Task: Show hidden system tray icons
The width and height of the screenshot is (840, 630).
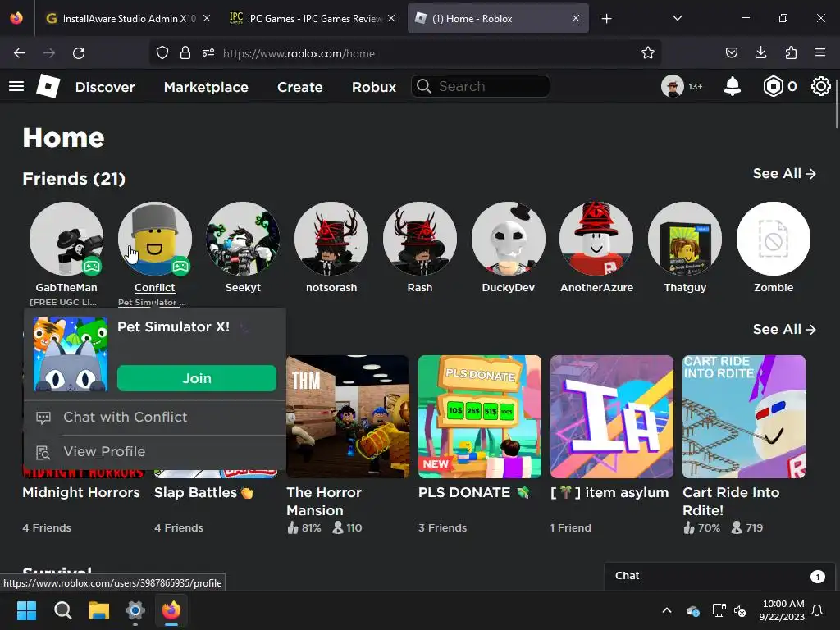Action: click(667, 610)
